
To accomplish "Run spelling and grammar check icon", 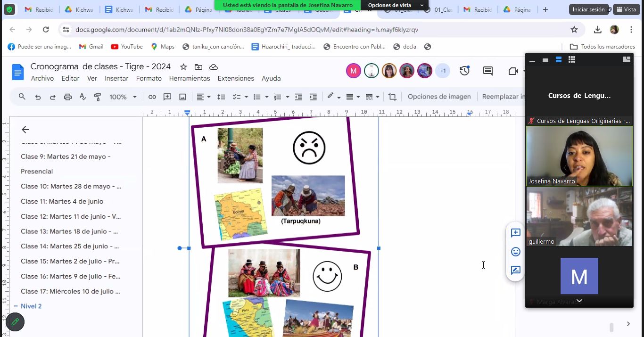I will 83,97.
